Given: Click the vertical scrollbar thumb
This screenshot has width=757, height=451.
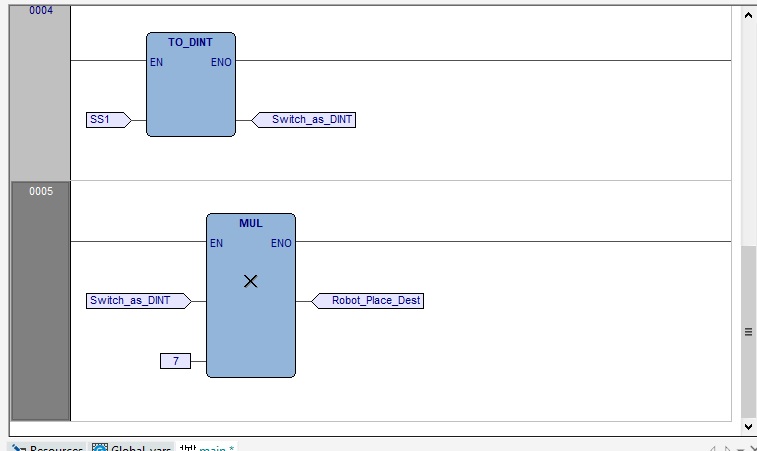Looking at the screenshot, I should pyautogui.click(x=748, y=332).
